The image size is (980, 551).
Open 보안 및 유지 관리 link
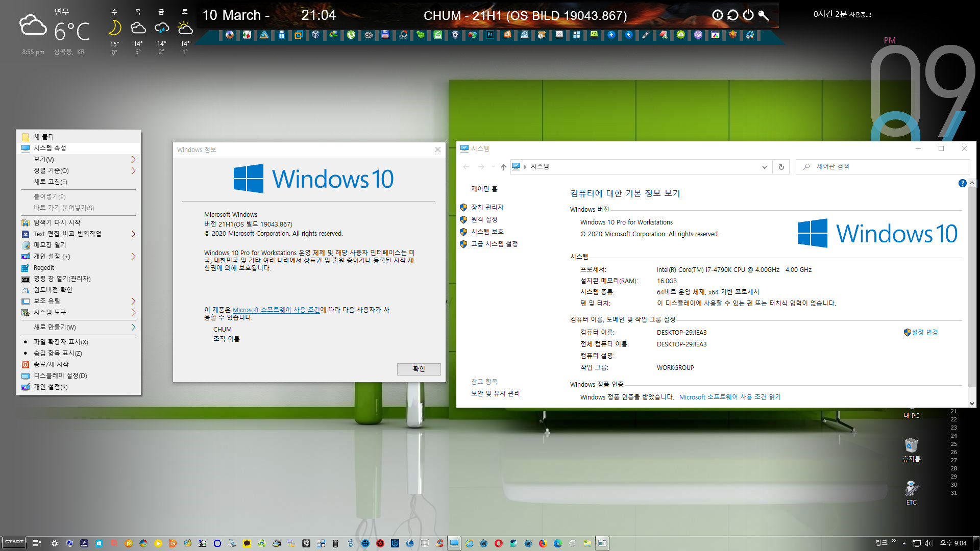(495, 393)
